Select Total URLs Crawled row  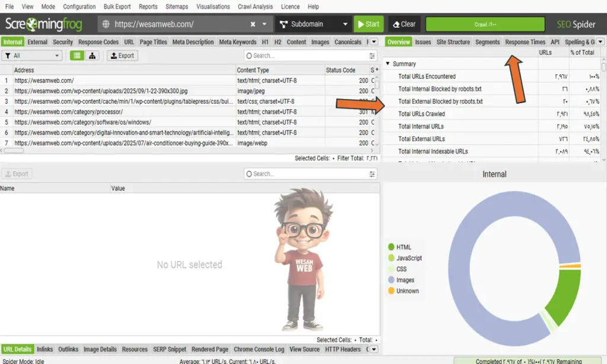(421, 114)
